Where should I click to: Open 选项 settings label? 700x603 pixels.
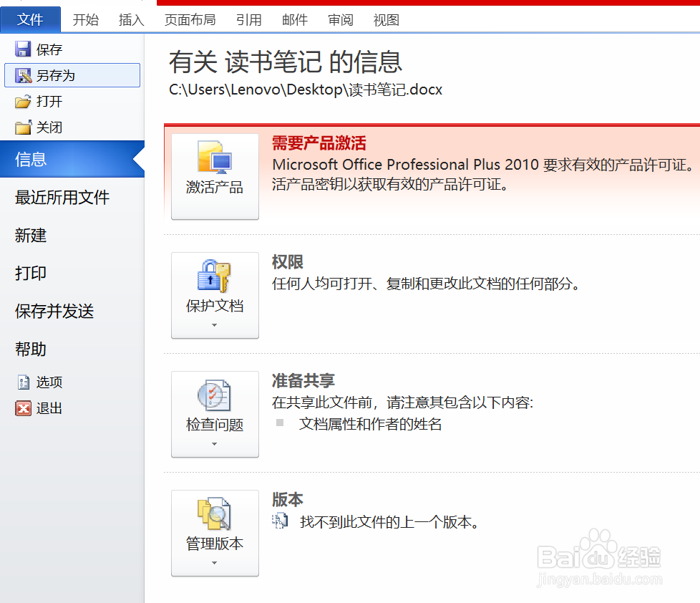[x=49, y=382]
